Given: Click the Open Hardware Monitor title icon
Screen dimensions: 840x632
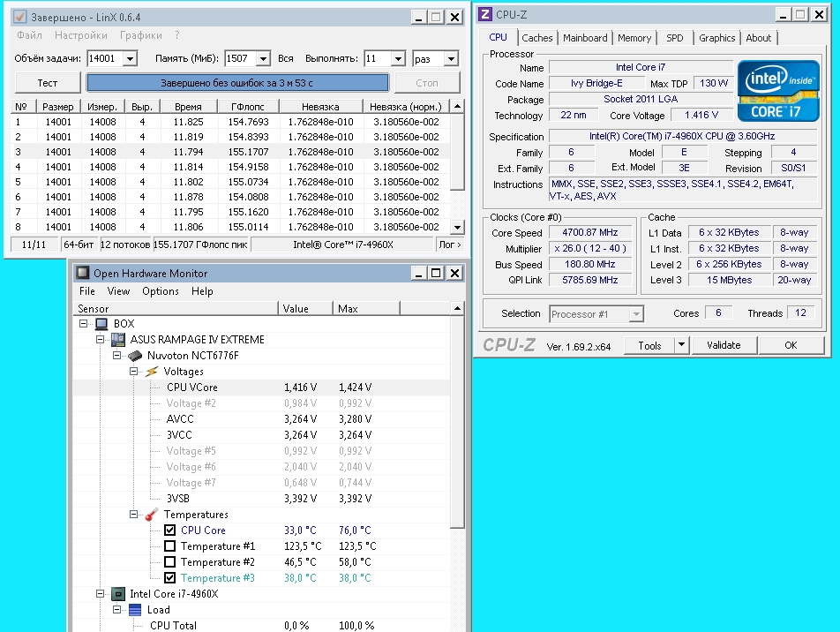Looking at the screenshot, I should click(83, 273).
